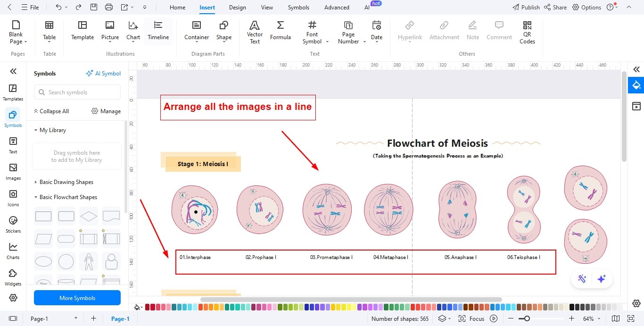
Task: Open the Stickers sidebar panel
Action: pyautogui.click(x=13, y=225)
